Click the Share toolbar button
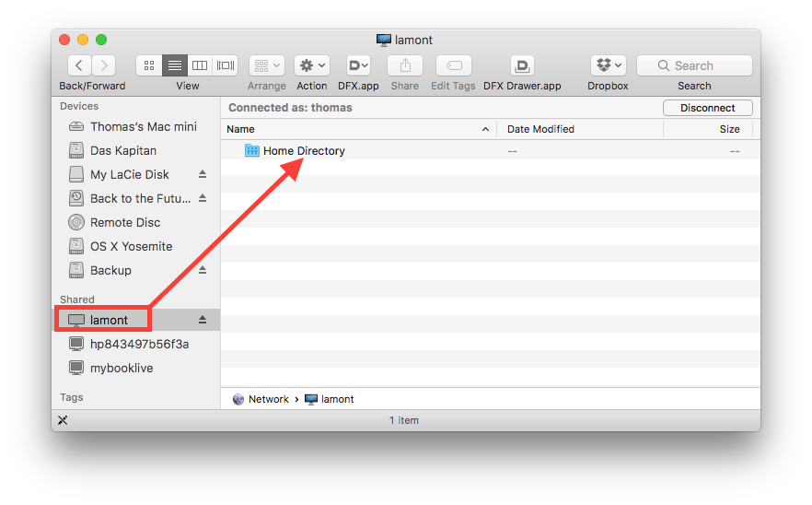Screen dimensions: 812x505 point(405,65)
